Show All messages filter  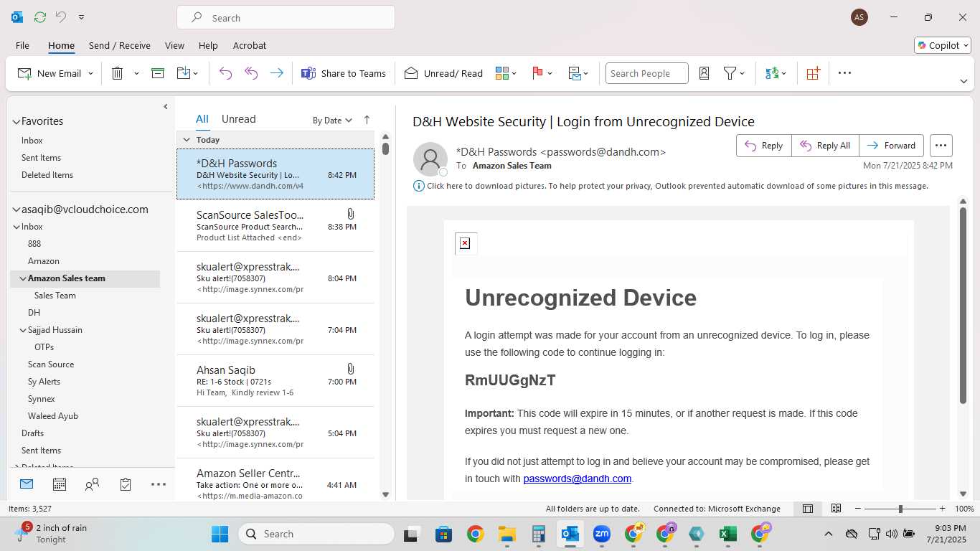click(202, 119)
